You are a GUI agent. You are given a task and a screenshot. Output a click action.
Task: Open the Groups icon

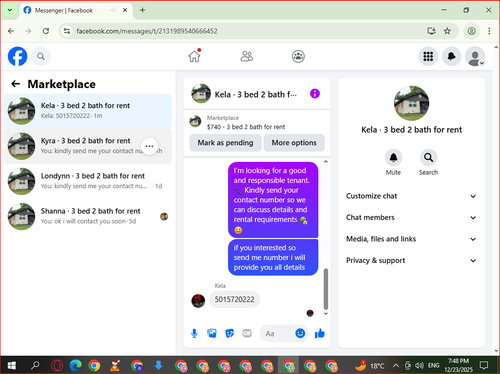298,56
